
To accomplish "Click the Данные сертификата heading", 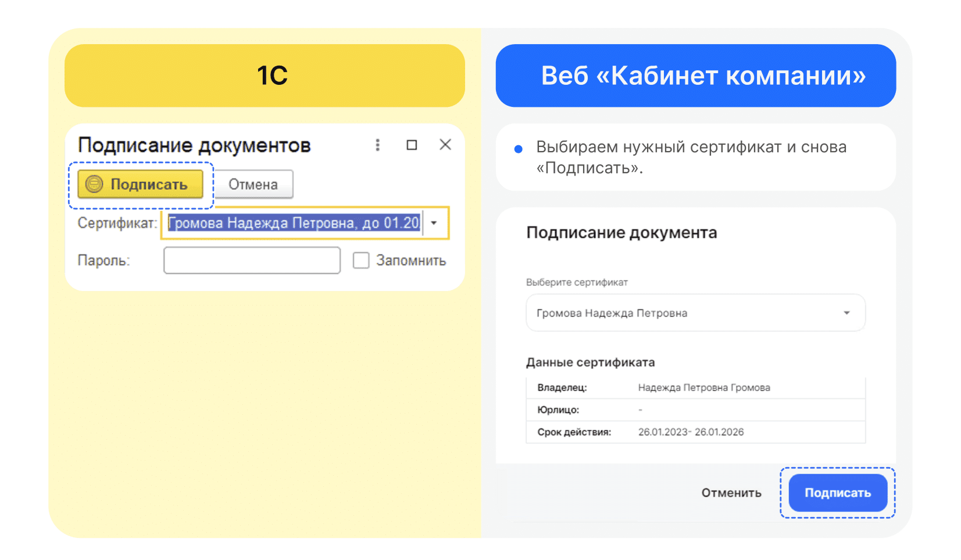I will 590,362.
